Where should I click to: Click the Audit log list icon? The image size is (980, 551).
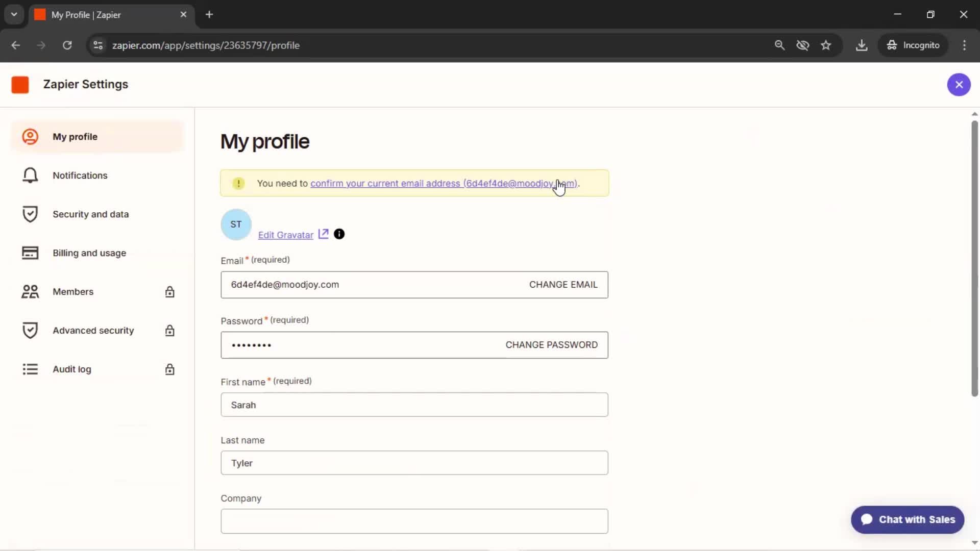pyautogui.click(x=30, y=369)
